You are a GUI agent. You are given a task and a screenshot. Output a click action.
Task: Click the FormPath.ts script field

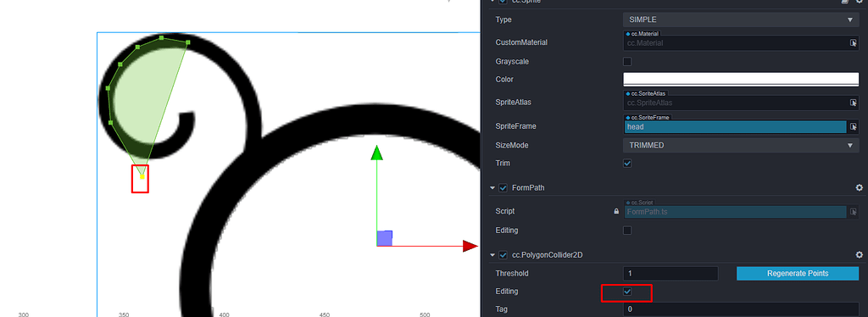click(x=735, y=211)
